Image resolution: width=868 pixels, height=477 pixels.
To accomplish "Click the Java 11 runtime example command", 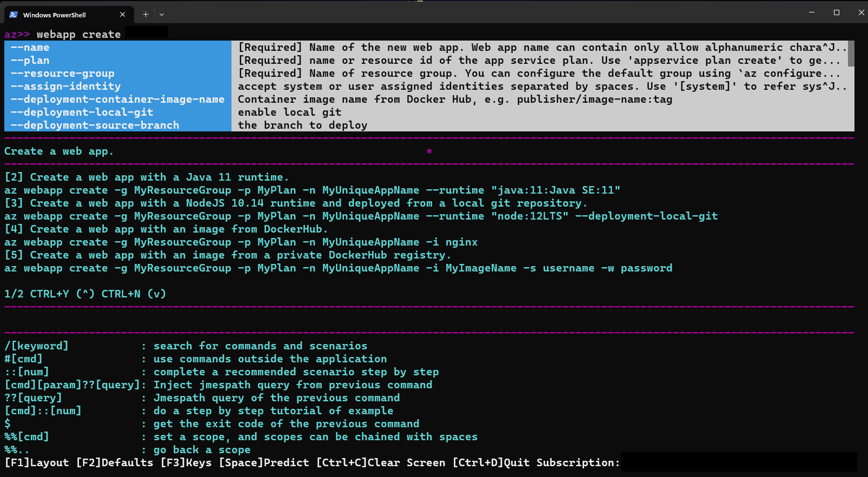I will tap(312, 190).
